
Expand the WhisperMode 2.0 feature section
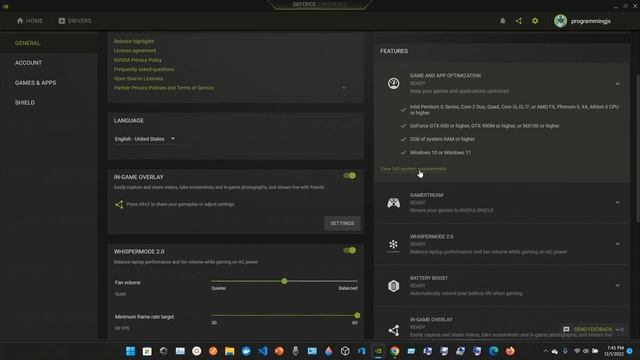[x=618, y=244]
